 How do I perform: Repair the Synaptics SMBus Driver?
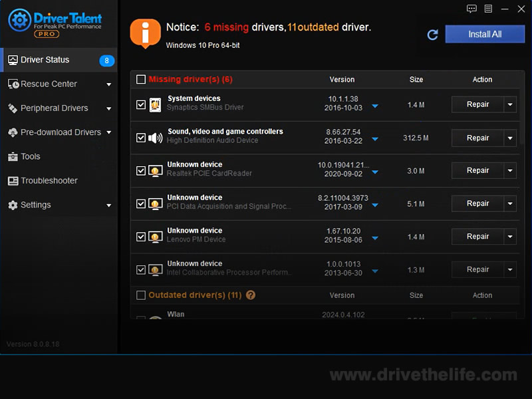[477, 104]
